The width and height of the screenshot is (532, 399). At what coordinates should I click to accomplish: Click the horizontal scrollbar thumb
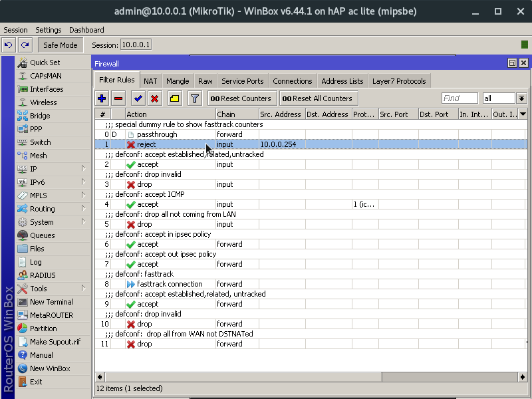(x=243, y=377)
